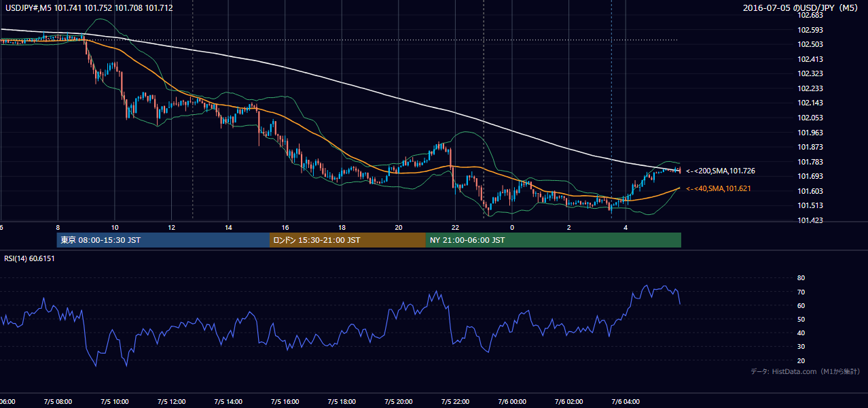868x408 pixels.
Task: Select the RSI scale value 60
Action: (801, 305)
